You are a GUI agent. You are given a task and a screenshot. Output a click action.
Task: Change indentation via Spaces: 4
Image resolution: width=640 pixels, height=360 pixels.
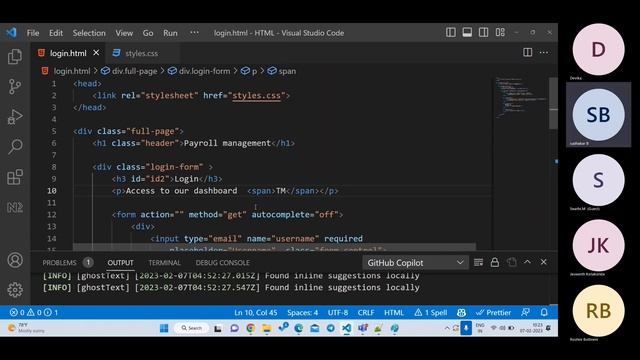pos(302,313)
